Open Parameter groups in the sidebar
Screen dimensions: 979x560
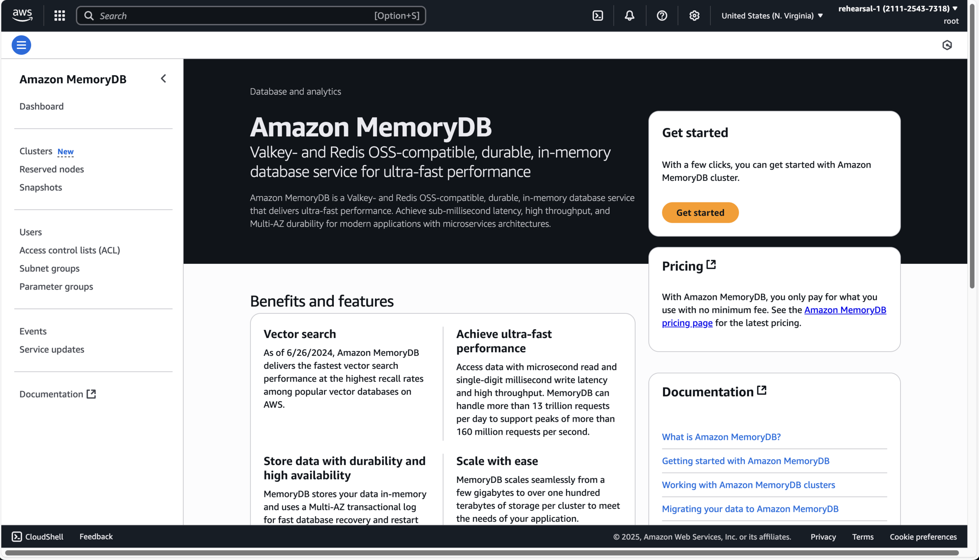pos(56,287)
